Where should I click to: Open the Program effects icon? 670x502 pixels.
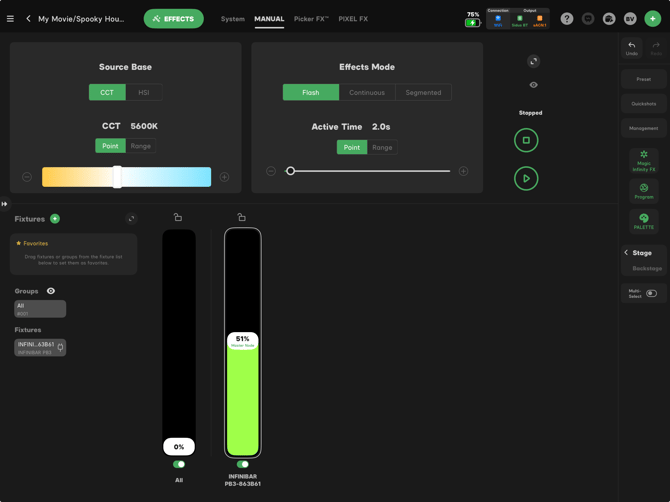click(644, 191)
